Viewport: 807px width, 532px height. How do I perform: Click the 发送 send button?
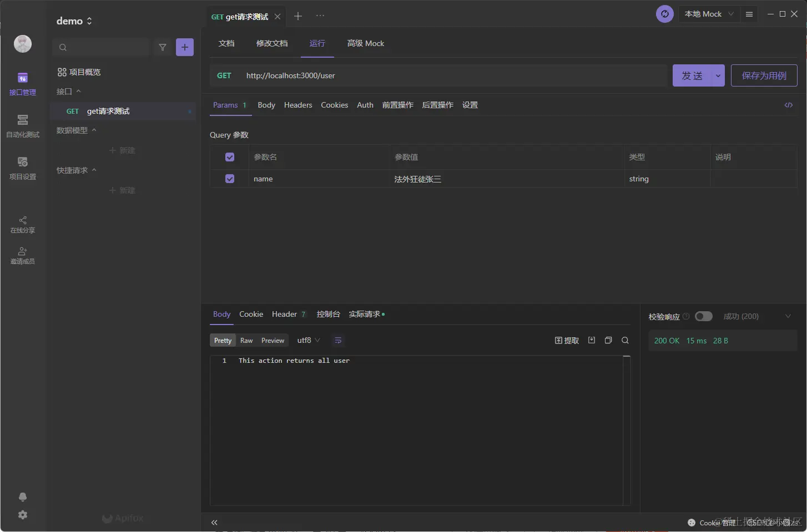(x=692, y=75)
